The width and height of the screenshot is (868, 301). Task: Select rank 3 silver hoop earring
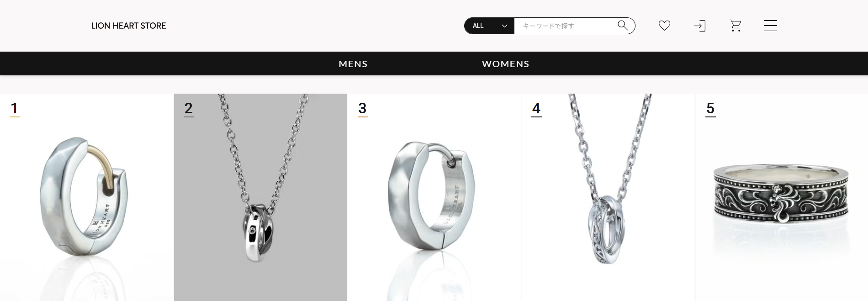(432, 195)
